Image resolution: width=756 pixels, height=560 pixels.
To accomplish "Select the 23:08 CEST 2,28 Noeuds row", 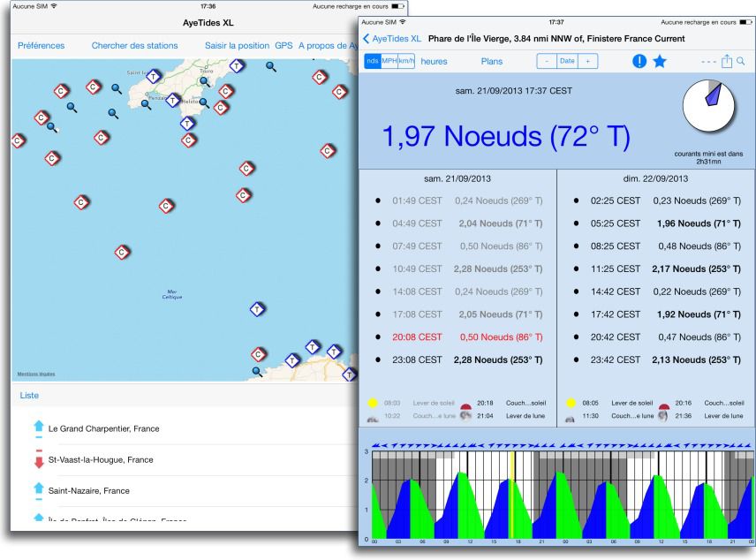I will (458, 359).
